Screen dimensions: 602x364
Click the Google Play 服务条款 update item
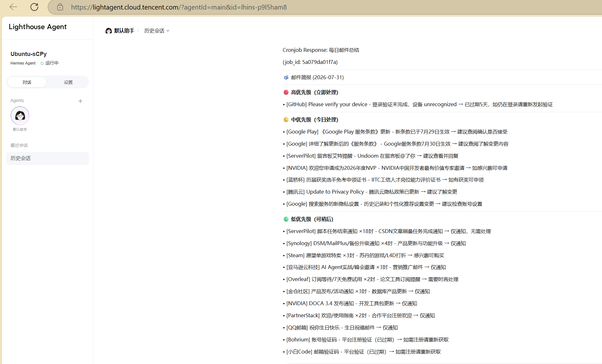pyautogui.click(x=395, y=132)
